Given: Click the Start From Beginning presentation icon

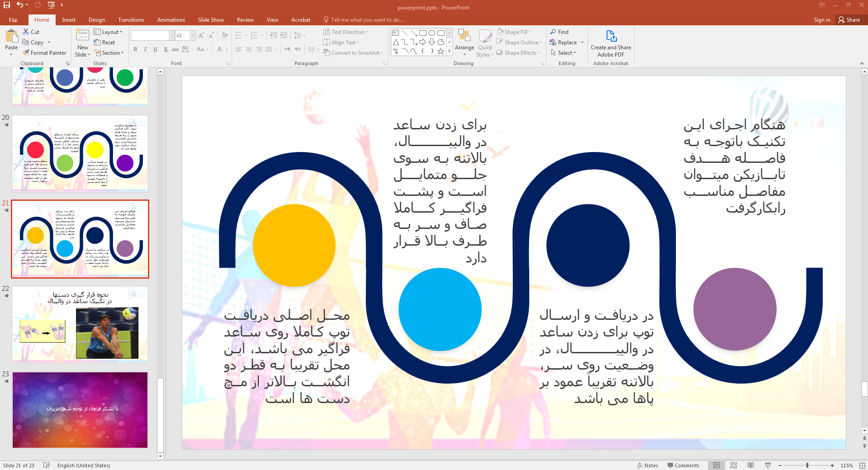Looking at the screenshot, I should pyautogui.click(x=51, y=5).
